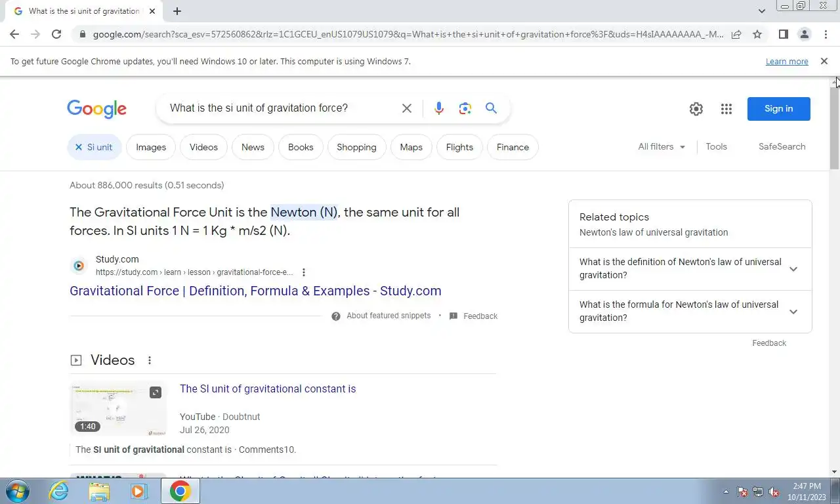Open the tab search dropdown arrow

click(761, 11)
